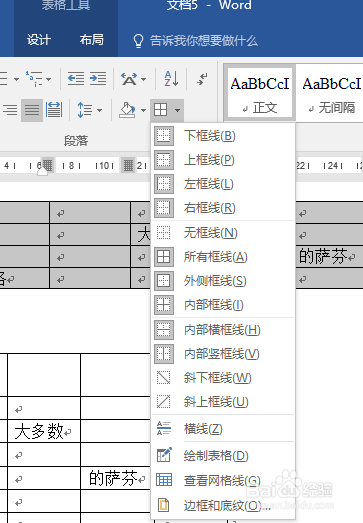Open the Asian layout (中文版式) button

coord(129,79)
